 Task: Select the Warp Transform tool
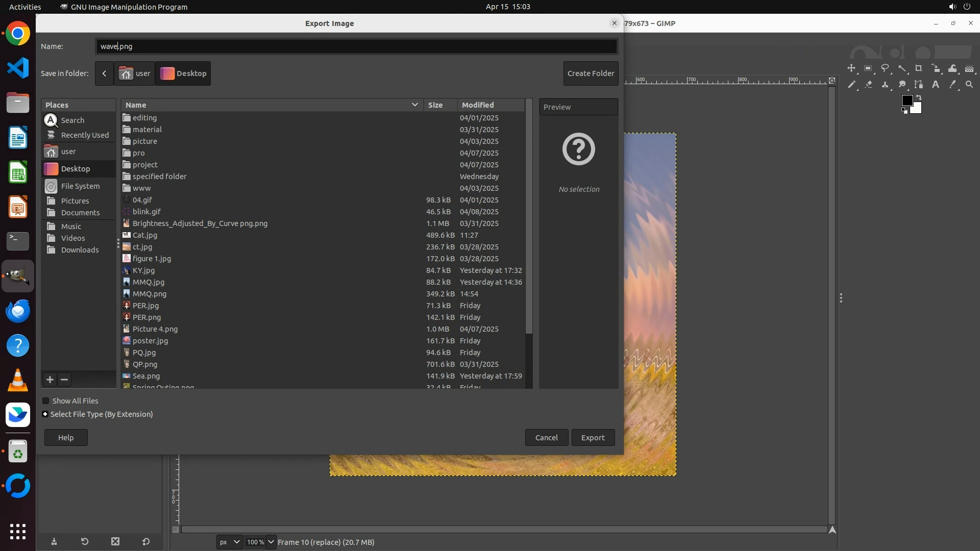pyautogui.click(x=952, y=68)
